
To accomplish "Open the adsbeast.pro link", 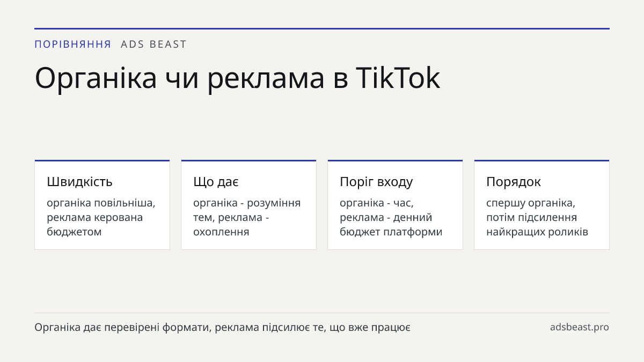I will (x=580, y=327).
